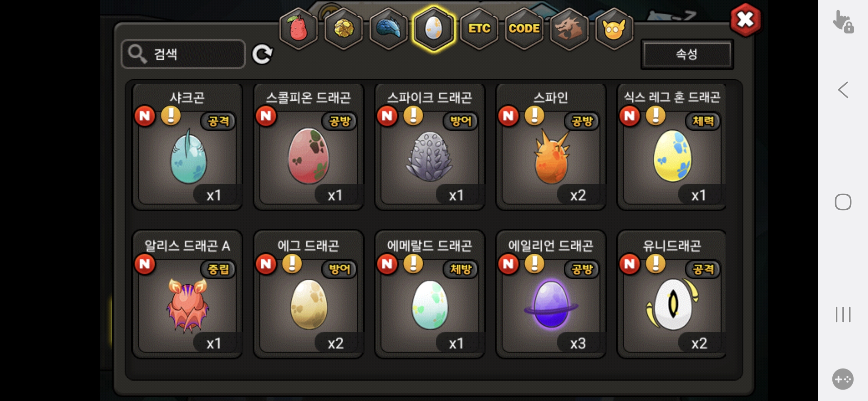Click the exclamation icon on 식스 레그 혼 드래곤

pos(656,115)
